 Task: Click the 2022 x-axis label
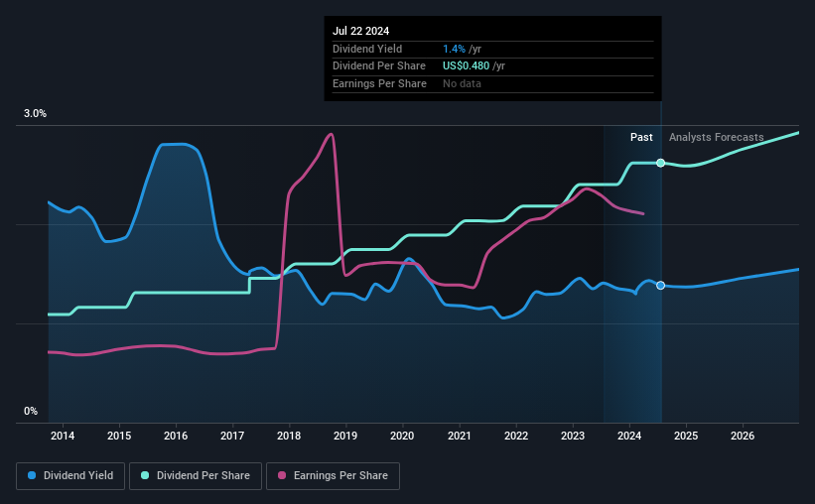click(516, 436)
